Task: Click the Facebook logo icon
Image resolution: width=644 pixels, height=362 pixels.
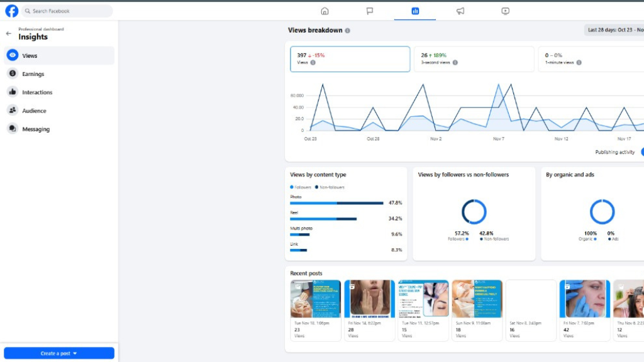Action: point(11,11)
